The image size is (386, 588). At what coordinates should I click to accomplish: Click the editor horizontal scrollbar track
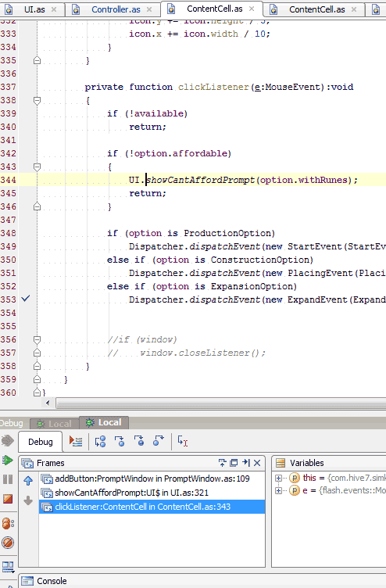click(221, 403)
